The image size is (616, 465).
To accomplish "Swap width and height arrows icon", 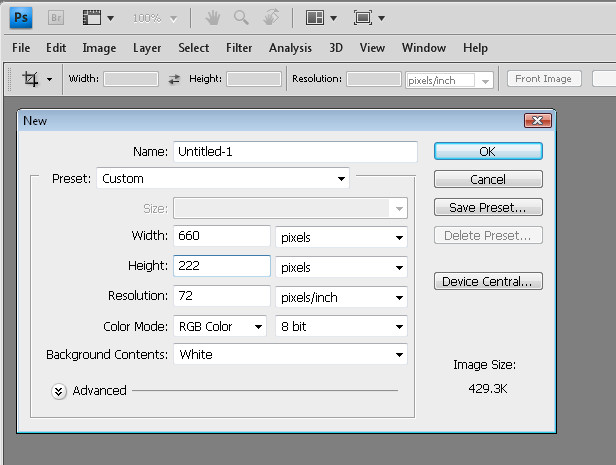I will coord(174,79).
